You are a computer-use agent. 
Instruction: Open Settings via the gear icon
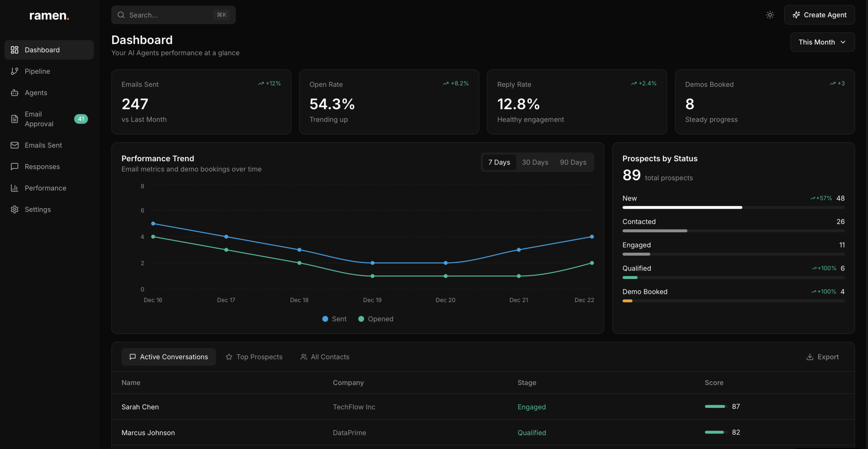click(14, 209)
